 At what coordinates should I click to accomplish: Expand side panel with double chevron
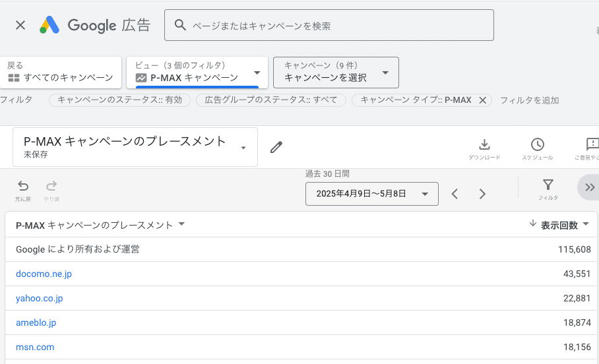pyautogui.click(x=590, y=187)
